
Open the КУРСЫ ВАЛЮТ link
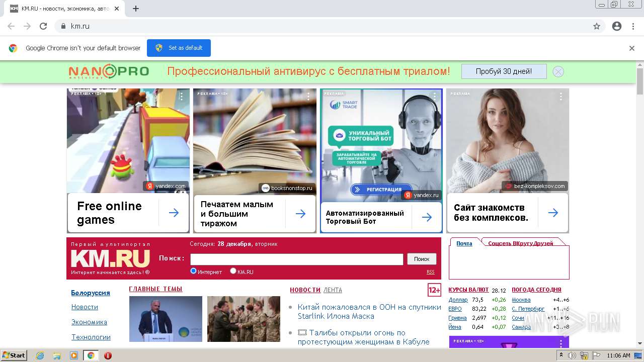point(468,290)
